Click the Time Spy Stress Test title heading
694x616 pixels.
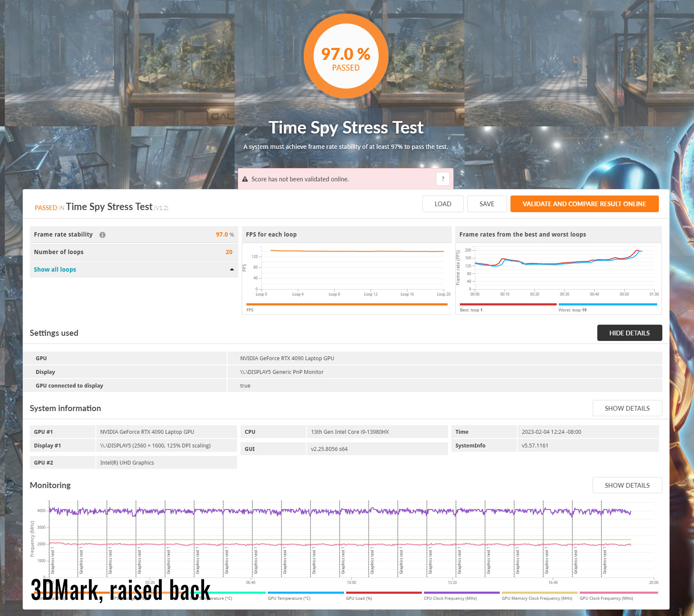coord(346,127)
